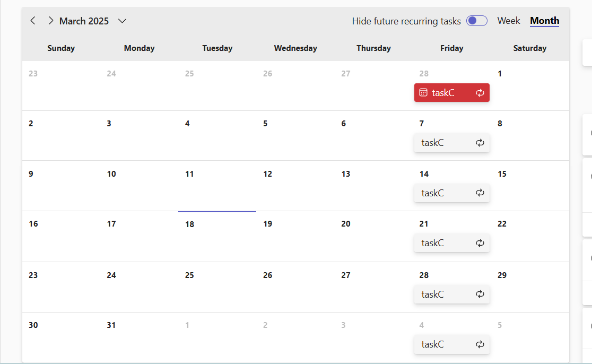Select the Wednesday March 12 cell
The image size is (592, 364).
click(x=295, y=186)
